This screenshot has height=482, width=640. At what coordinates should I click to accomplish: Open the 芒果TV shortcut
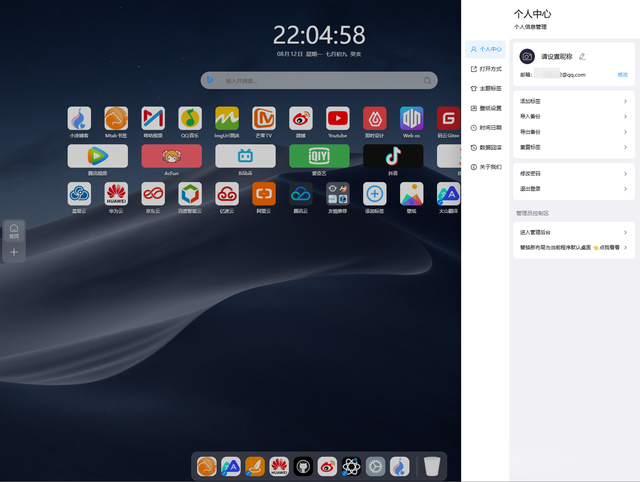pos(264,118)
